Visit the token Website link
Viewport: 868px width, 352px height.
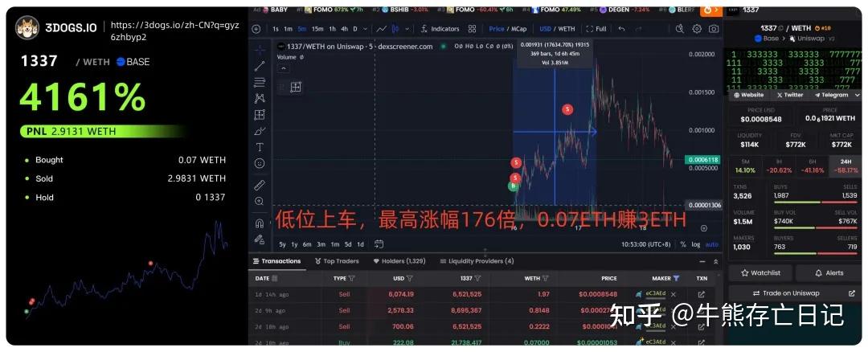[x=748, y=95]
